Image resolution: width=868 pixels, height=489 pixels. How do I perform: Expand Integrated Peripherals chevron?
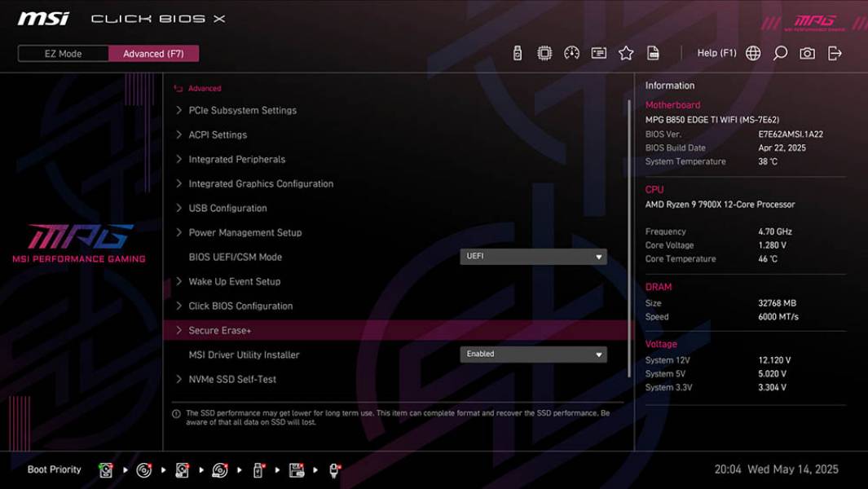[x=178, y=159]
